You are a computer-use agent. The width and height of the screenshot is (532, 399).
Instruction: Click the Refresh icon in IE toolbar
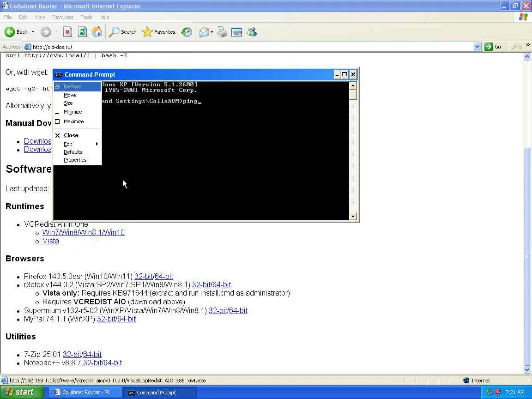point(82,32)
